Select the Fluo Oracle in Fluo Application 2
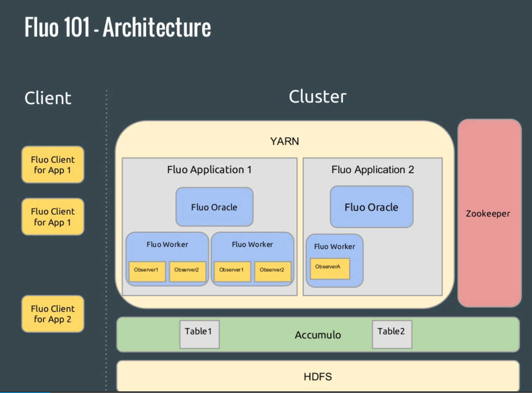Viewport: 532px width, 393px height. [371, 207]
